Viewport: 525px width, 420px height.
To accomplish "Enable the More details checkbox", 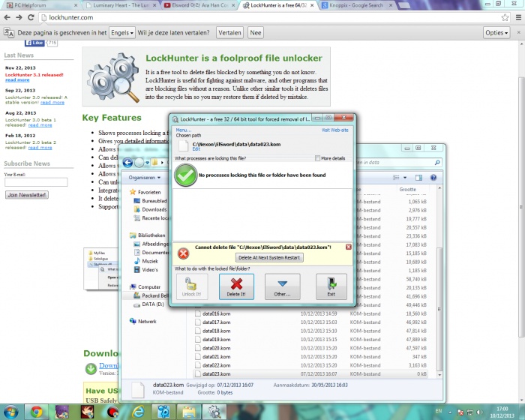I will pyautogui.click(x=317, y=158).
